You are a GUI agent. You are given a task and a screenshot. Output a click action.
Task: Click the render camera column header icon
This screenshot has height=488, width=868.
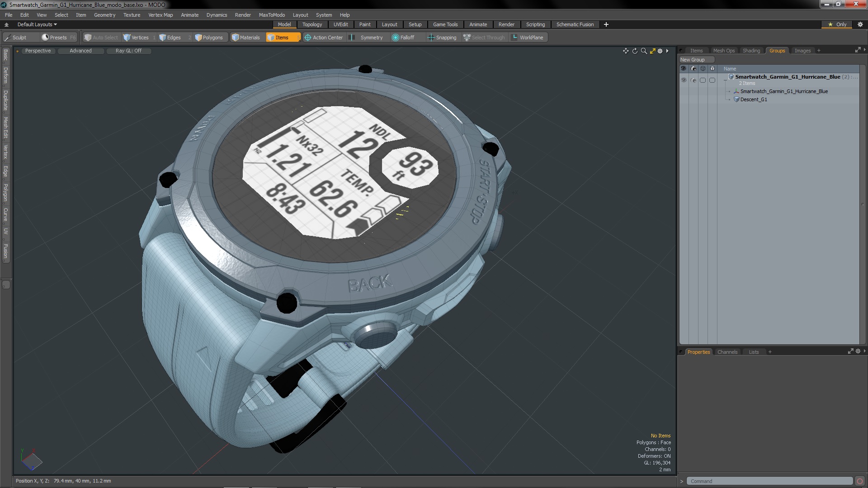pos(693,69)
